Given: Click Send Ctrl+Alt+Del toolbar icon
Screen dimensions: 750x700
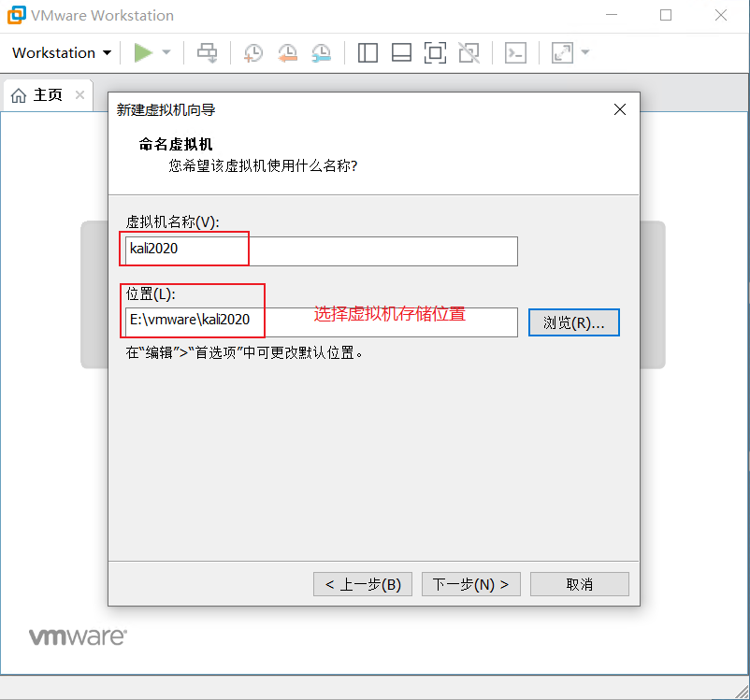Looking at the screenshot, I should click(207, 52).
